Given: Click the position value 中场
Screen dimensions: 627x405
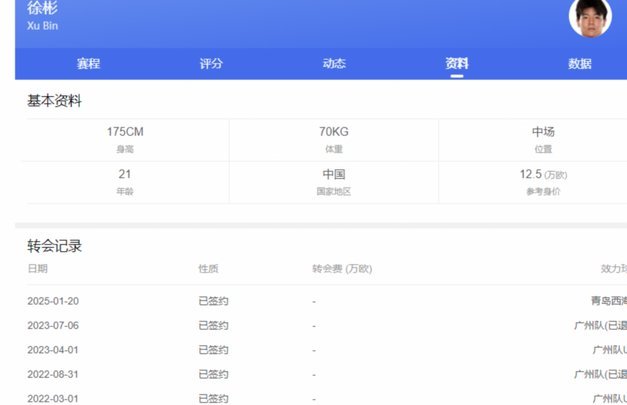Looking at the screenshot, I should click(x=543, y=132).
